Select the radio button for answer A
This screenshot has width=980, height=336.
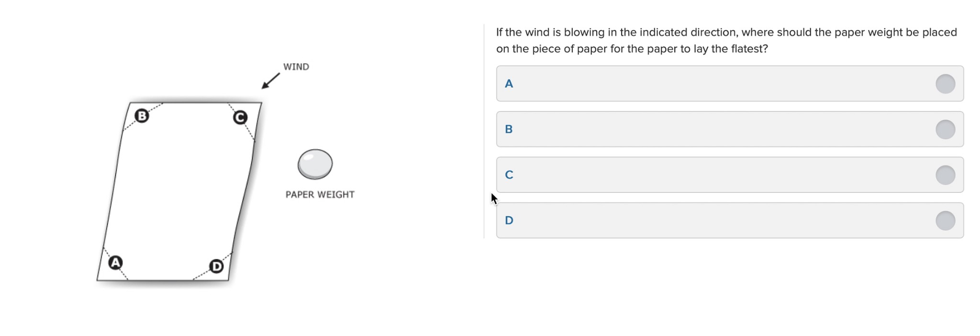(x=945, y=84)
